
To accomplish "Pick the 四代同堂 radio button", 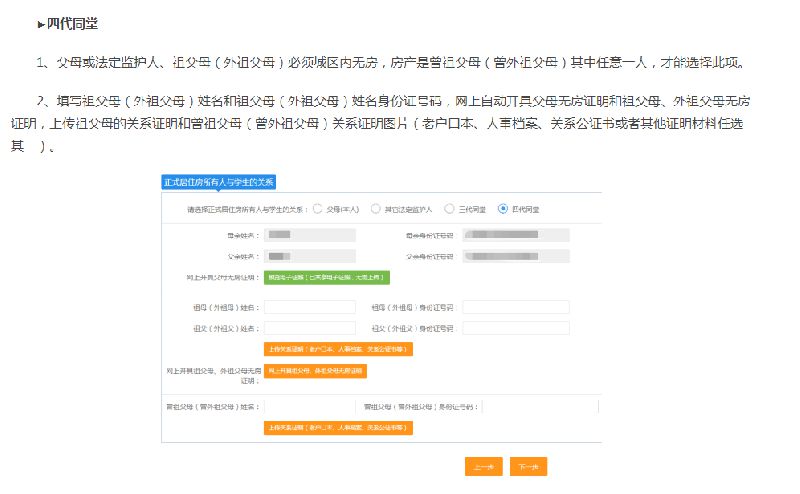I will point(503,209).
